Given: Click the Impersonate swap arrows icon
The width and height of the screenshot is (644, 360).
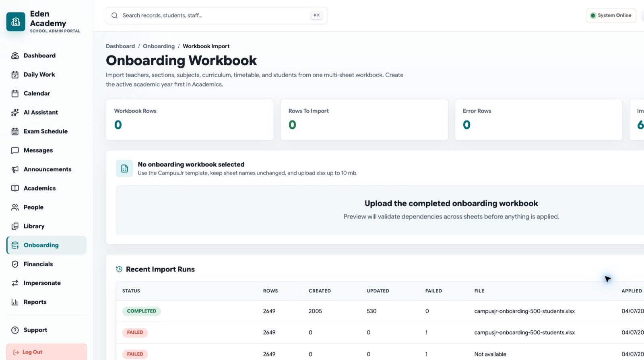Looking at the screenshot, I should pyautogui.click(x=15, y=283).
